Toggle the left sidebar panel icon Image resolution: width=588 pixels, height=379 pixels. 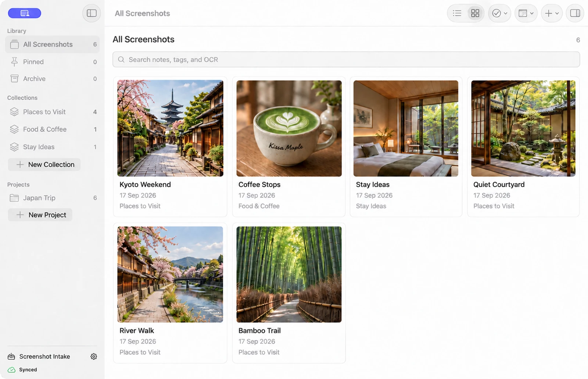tap(92, 13)
